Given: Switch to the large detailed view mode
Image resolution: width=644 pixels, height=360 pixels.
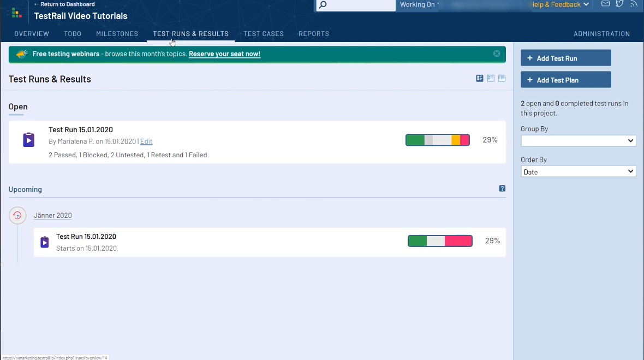Looking at the screenshot, I should (480, 79).
